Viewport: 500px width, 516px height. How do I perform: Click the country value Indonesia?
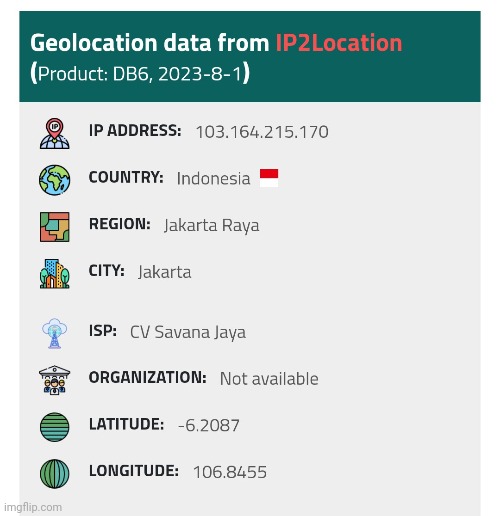213,179
